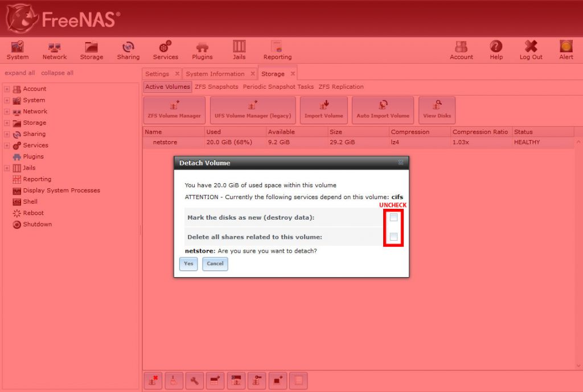Open Jails from the top toolbar

[239, 50]
